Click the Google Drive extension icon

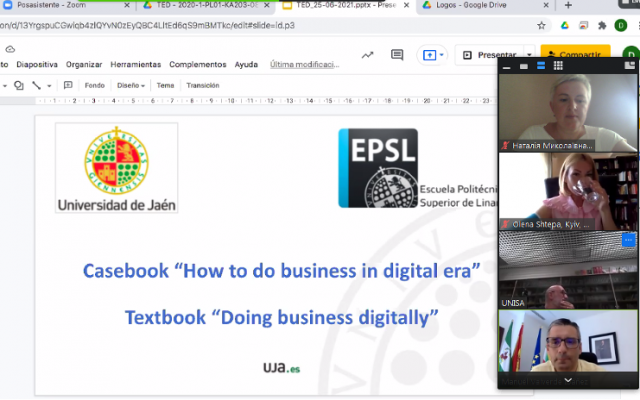(565, 25)
